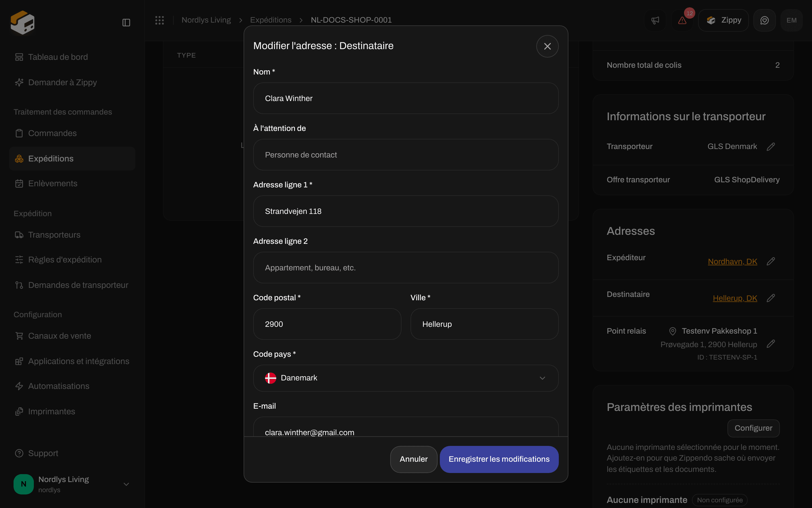Open the announcements megaphone icon
This screenshot has width=812, height=508.
(655, 20)
